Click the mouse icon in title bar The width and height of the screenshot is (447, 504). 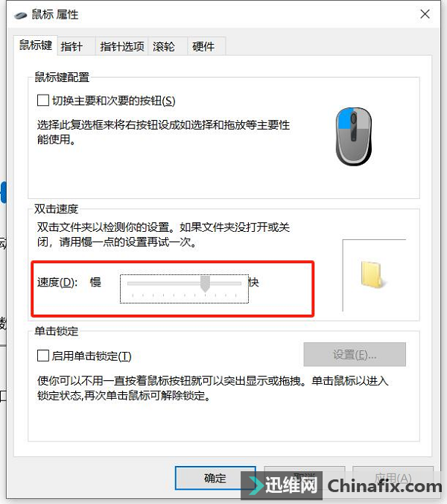[21, 15]
